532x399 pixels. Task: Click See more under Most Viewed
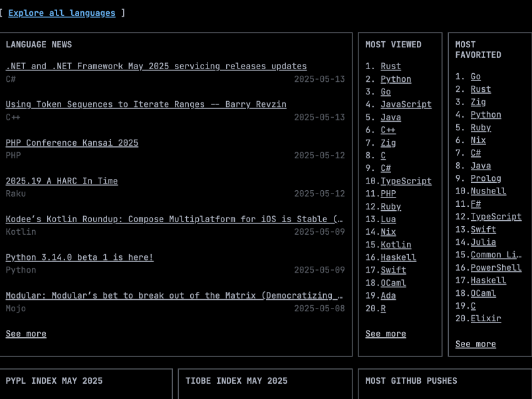coord(386,334)
